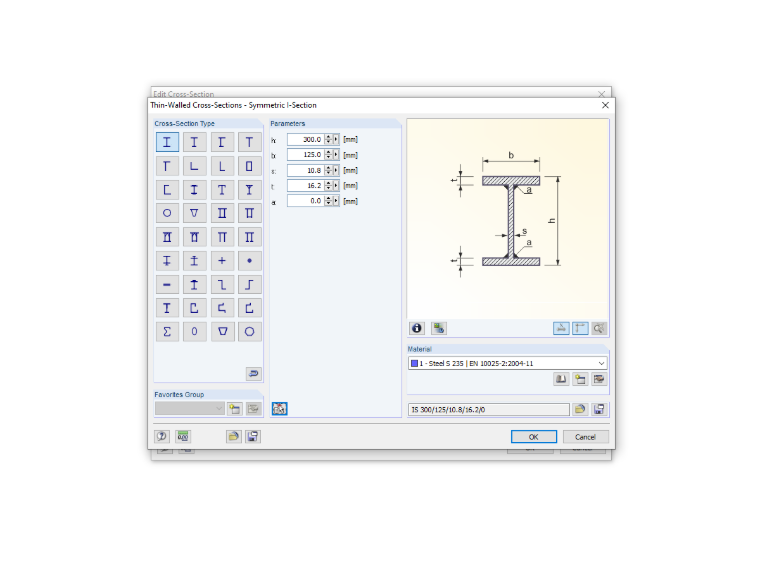The image size is (760, 570).
Task: Toggle the first view option under the preview
Action: point(561,328)
